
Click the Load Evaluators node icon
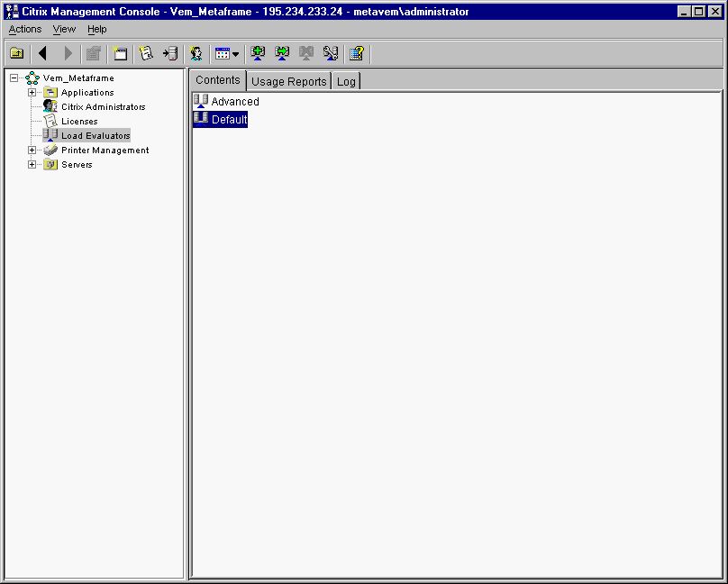(50, 135)
